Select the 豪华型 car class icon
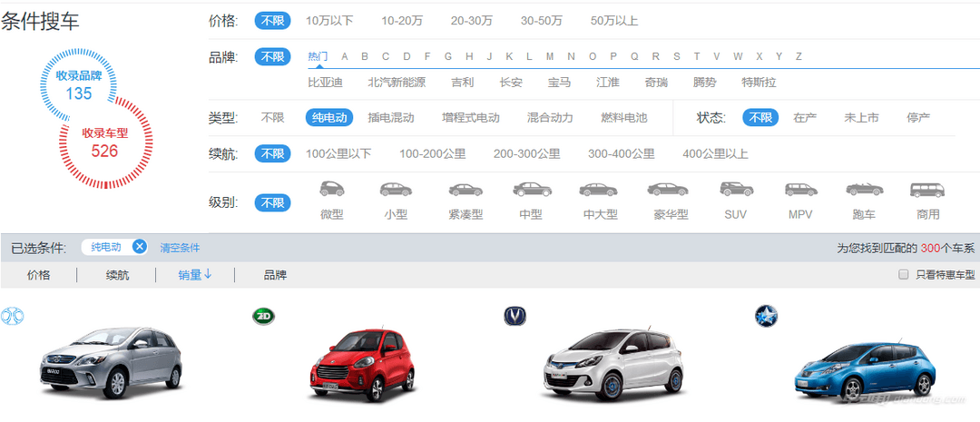 click(x=668, y=190)
